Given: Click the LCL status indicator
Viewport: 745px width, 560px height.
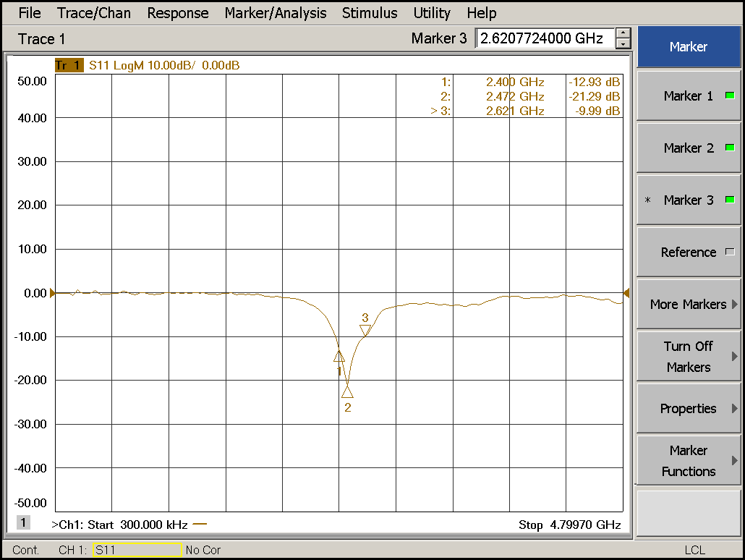Looking at the screenshot, I should 694,550.
